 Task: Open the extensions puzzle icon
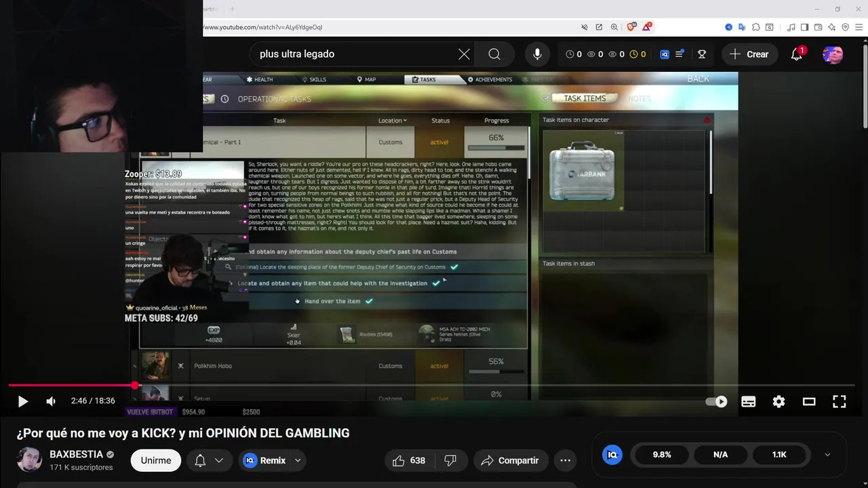click(756, 27)
